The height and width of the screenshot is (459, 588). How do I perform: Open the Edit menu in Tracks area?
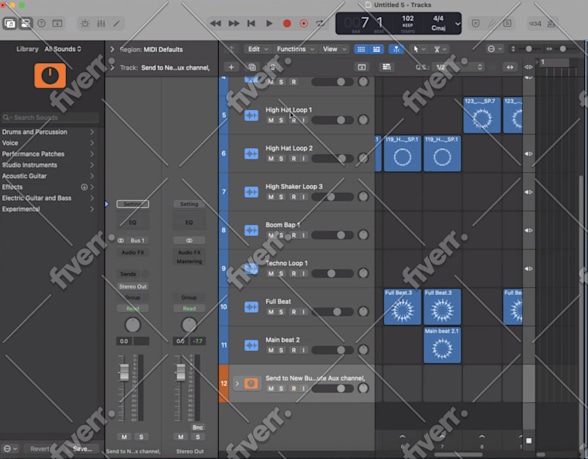(258, 49)
